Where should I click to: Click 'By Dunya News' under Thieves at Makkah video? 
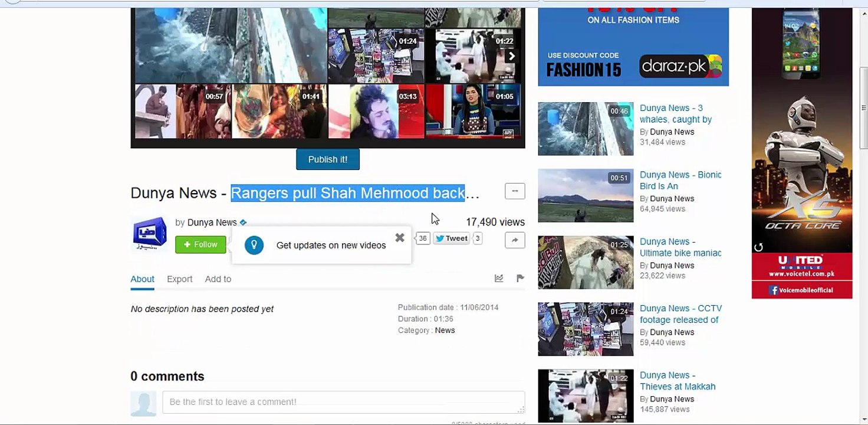coord(667,399)
